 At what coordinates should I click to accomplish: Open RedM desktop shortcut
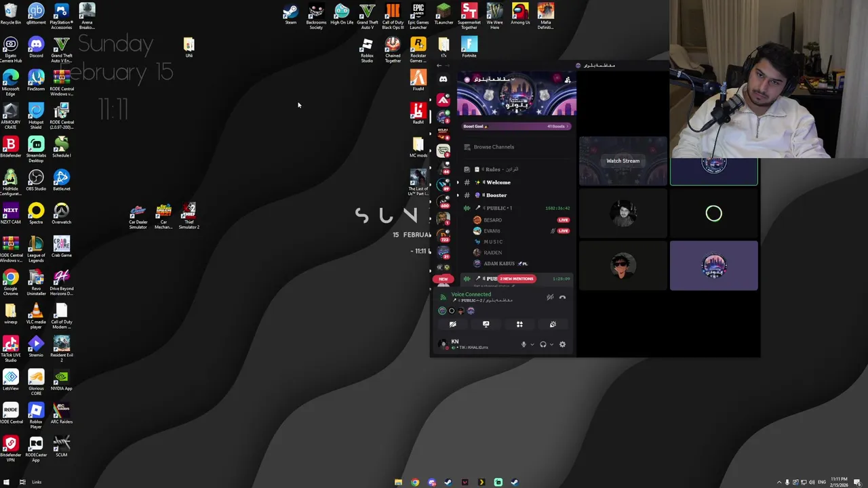418,113
